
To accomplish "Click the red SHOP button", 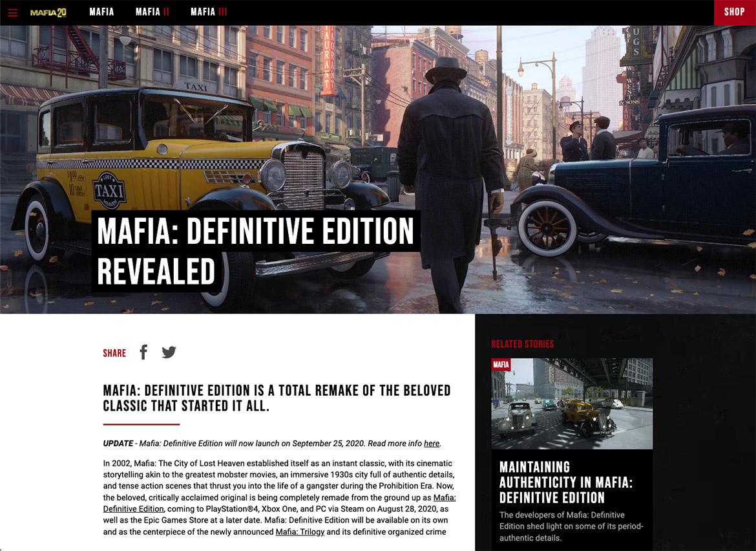I will [735, 12].
